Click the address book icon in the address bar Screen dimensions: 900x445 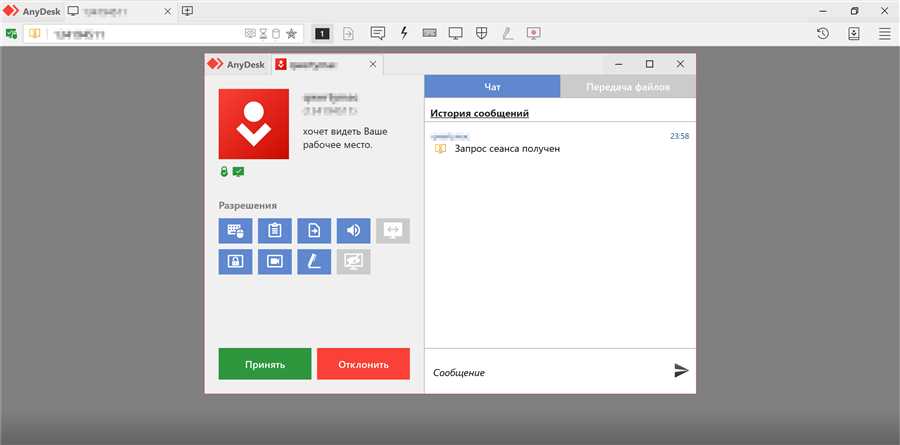(35, 34)
